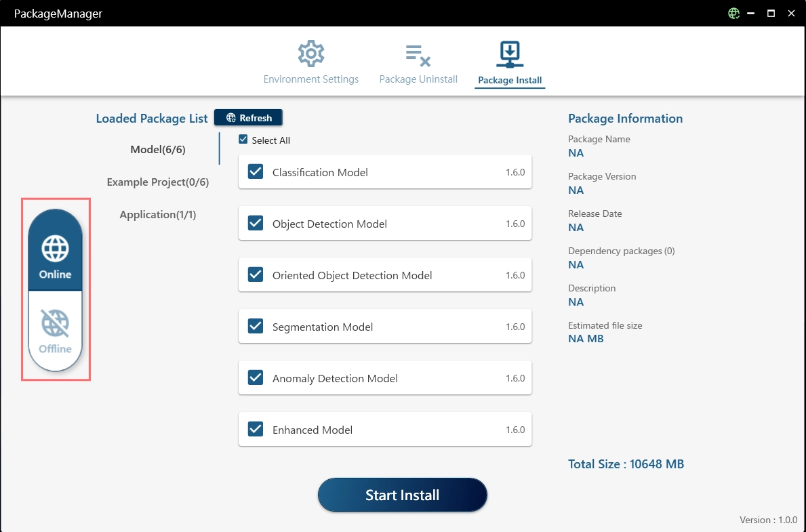Select the Anomaly Detection Model package name
Image resolution: width=806 pixels, height=532 pixels.
(335, 378)
